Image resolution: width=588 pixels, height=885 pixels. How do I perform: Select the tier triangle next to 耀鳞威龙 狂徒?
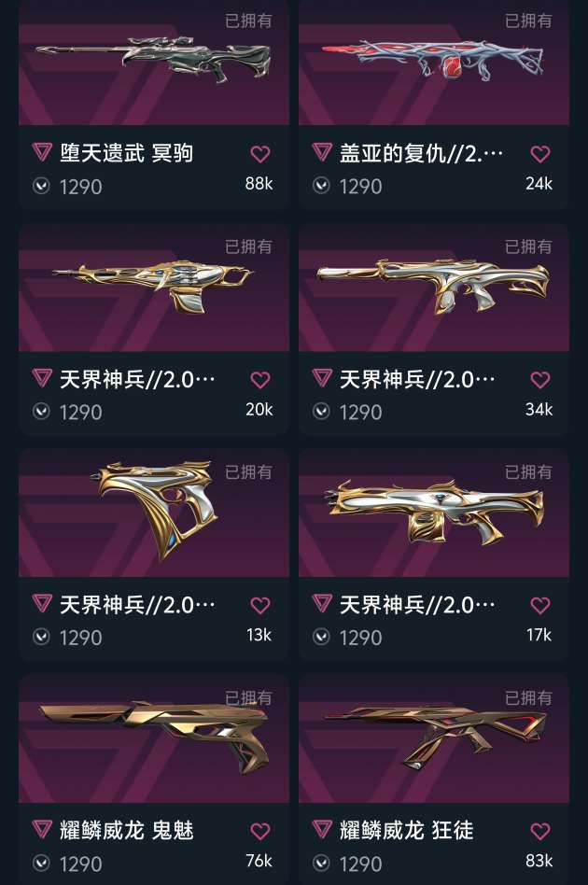322,829
